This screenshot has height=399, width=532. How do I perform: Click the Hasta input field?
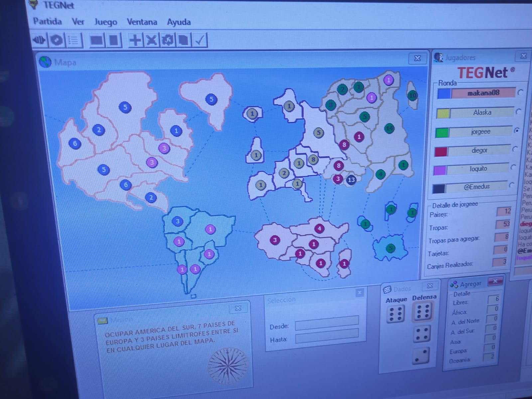[x=327, y=335]
